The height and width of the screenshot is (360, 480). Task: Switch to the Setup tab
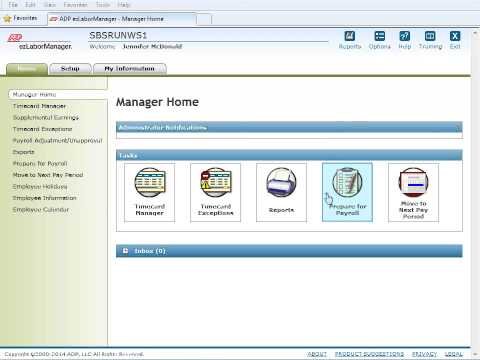coord(70,69)
